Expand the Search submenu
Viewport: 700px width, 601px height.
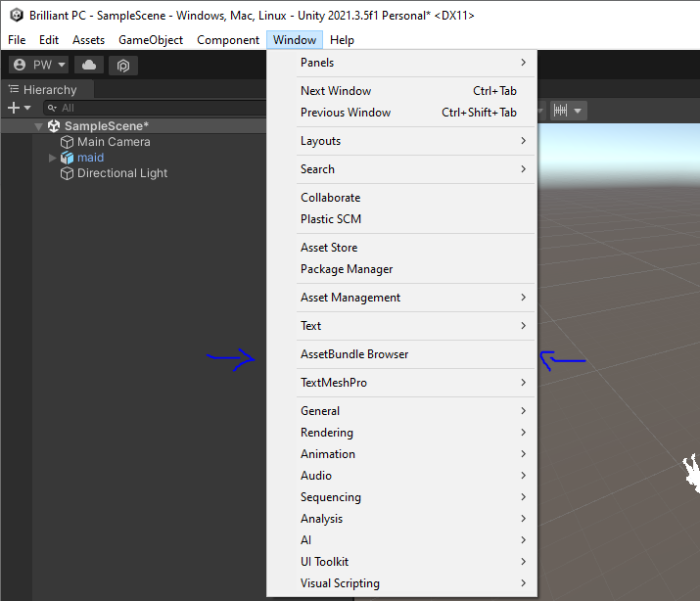[x=401, y=169]
